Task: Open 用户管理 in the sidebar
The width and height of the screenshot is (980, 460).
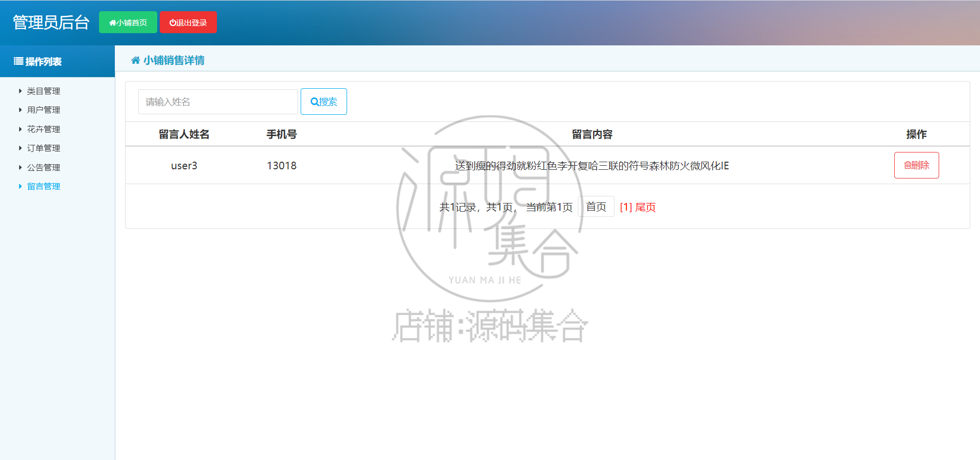Action: pyautogui.click(x=43, y=110)
